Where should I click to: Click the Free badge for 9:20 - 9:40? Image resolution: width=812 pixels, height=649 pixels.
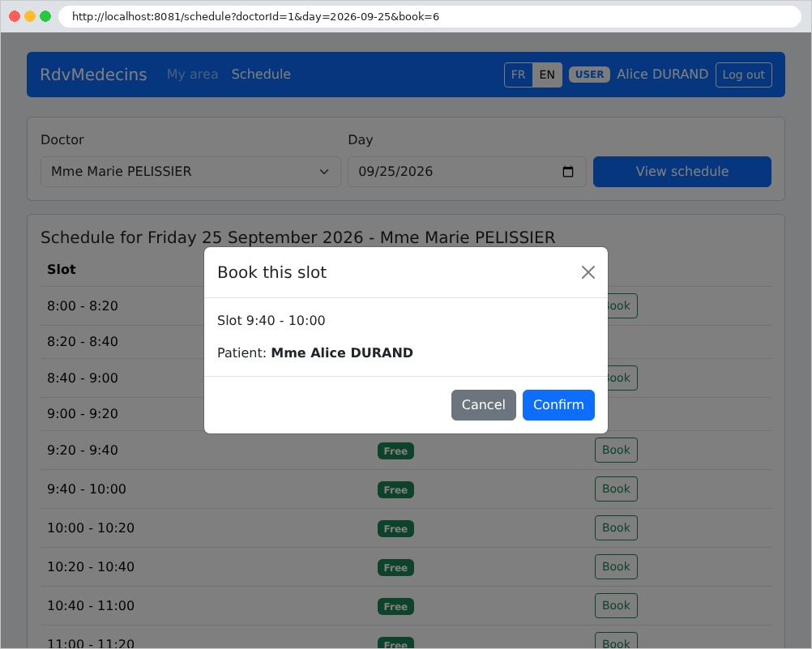[x=395, y=451]
